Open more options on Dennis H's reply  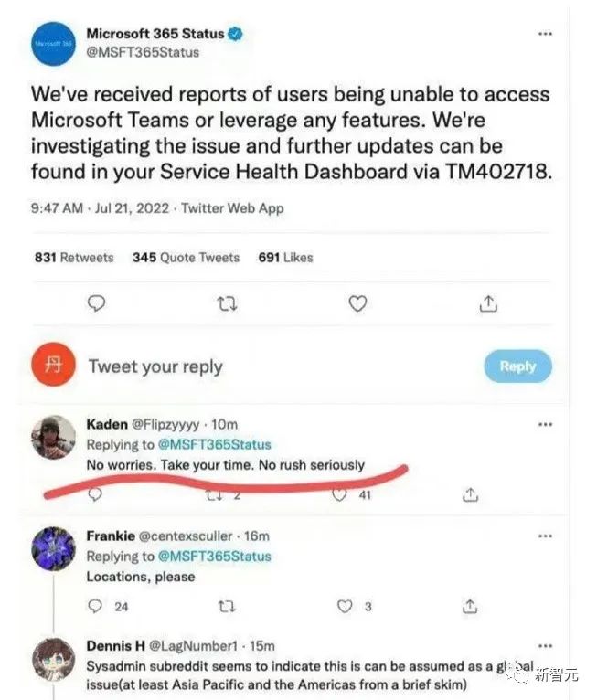coord(545,646)
